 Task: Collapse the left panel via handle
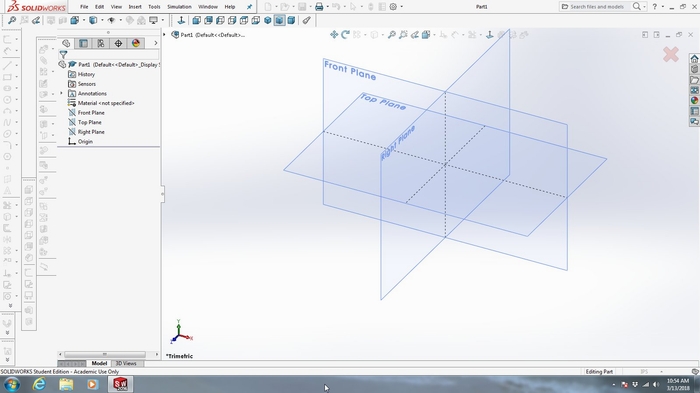(x=162, y=193)
